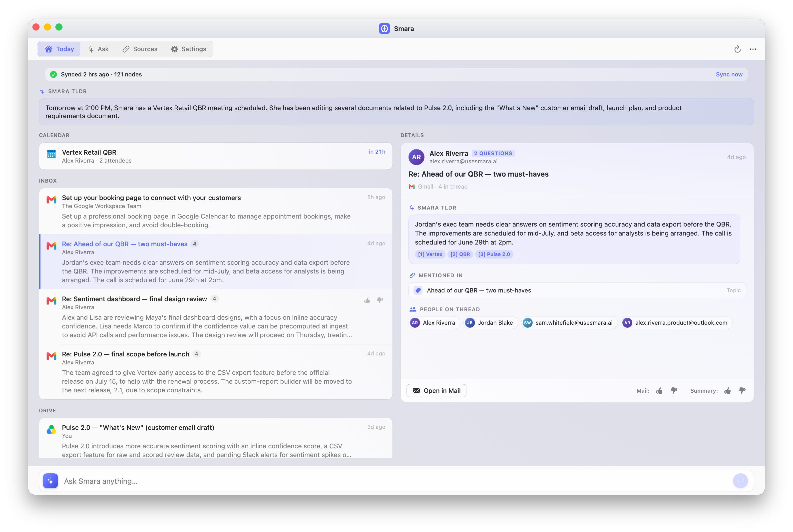This screenshot has width=793, height=532.
Task: Click the send arrow button in ask bar
Action: pyautogui.click(x=740, y=481)
